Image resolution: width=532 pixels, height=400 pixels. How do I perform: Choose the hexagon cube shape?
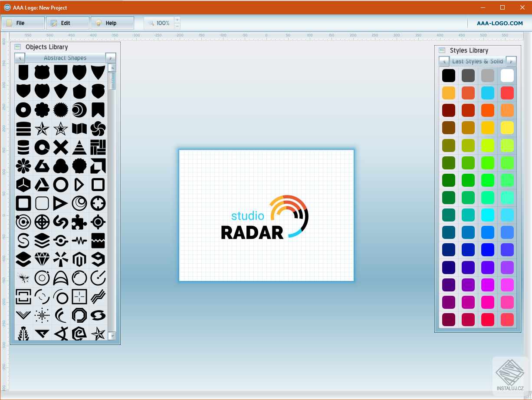click(23, 185)
